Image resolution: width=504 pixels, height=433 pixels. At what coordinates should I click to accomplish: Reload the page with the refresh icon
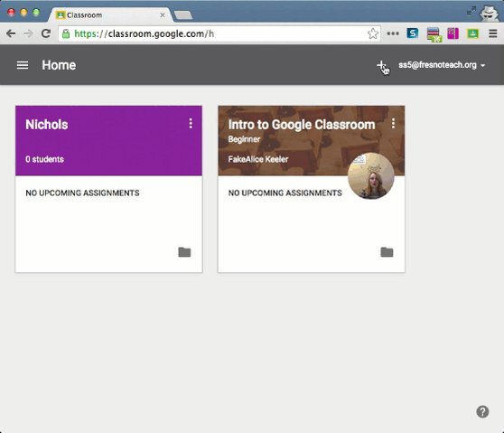46,33
